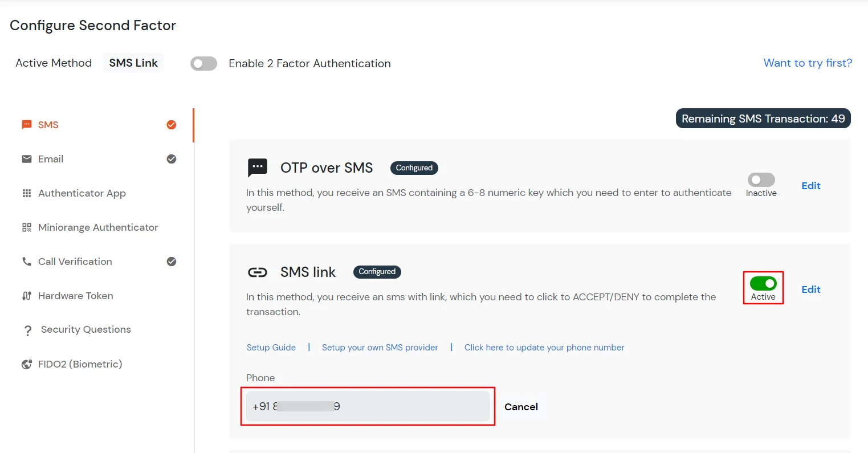Edit the SMS link configuration
Viewport: 868px width, 453px height.
[810, 289]
